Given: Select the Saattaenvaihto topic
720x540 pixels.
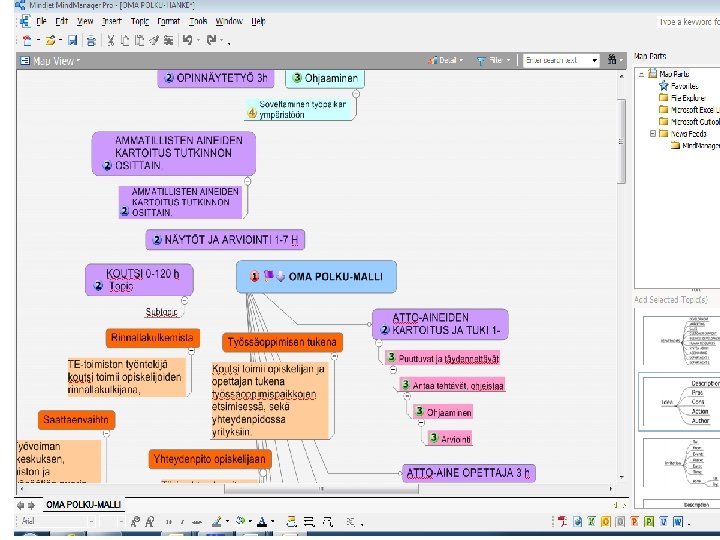Looking at the screenshot, I should pos(76,420).
